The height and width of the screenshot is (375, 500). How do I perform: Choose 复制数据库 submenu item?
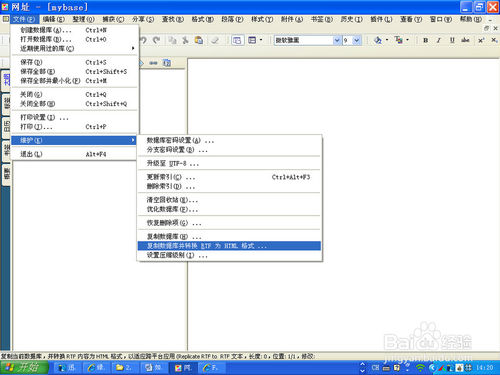(229, 236)
